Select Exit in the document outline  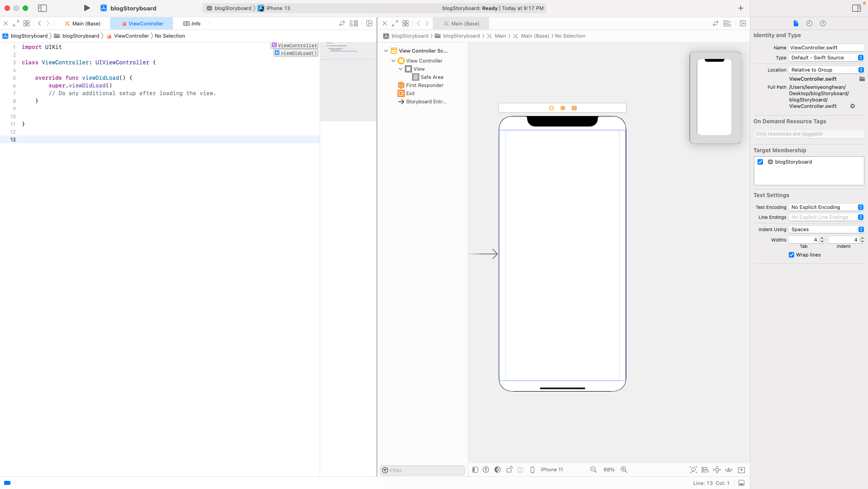click(406, 93)
